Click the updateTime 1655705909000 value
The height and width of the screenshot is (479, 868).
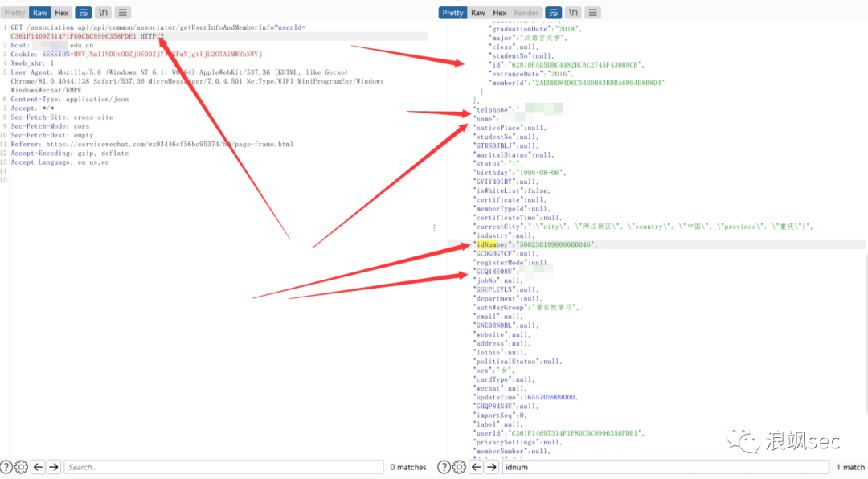click(x=549, y=397)
